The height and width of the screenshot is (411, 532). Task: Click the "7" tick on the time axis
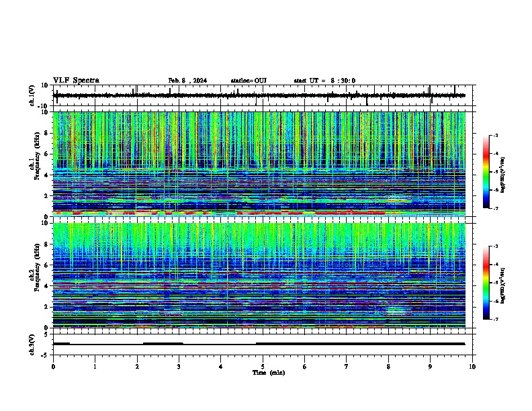347,367
